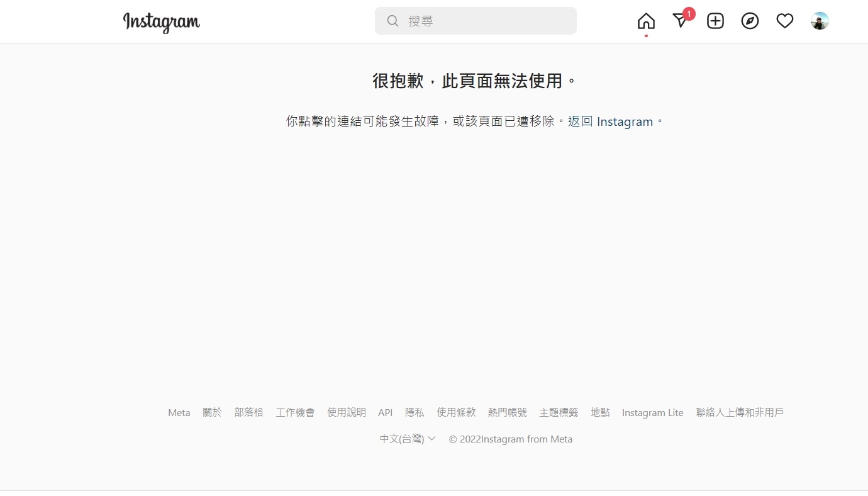The height and width of the screenshot is (496, 868).
Task: Open the Instagram Lite link
Action: [x=652, y=412]
